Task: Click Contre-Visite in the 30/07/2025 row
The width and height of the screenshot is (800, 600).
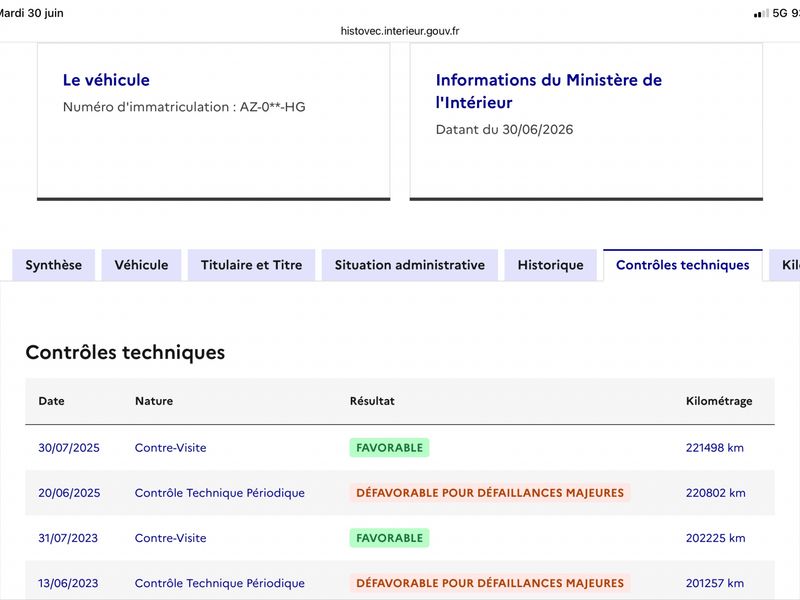Action: click(x=170, y=448)
